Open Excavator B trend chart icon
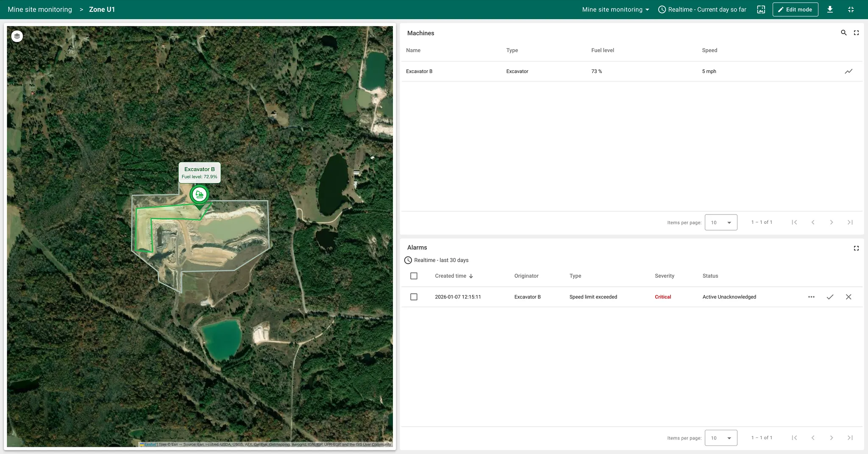This screenshot has height=454, width=868. coord(849,71)
